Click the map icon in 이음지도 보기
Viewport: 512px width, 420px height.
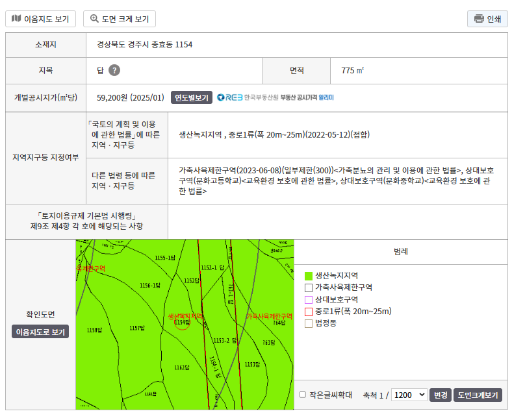pos(16,19)
